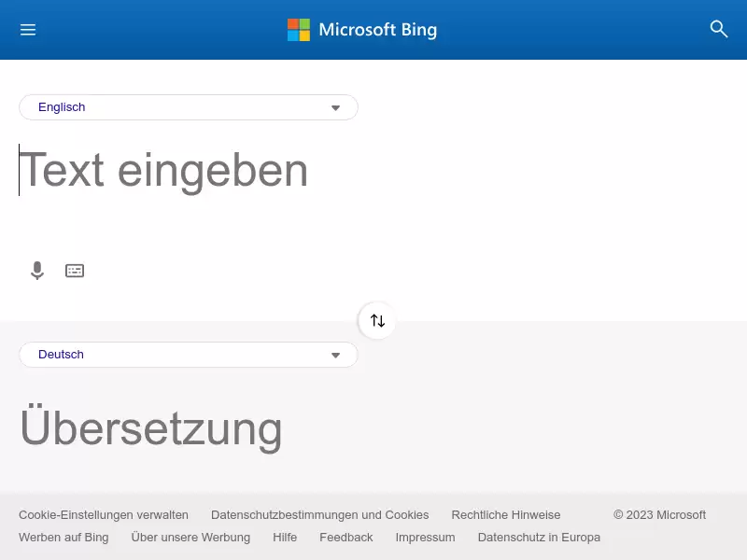Viewport: 747px width, 560px height.
Task: Open Cookie-Einstellungen verwalten link
Action: pos(104,515)
